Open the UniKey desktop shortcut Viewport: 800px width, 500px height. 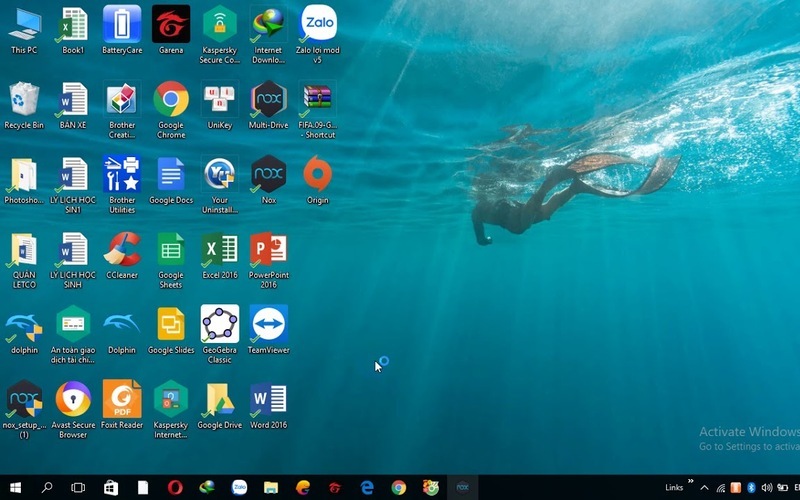(220, 105)
